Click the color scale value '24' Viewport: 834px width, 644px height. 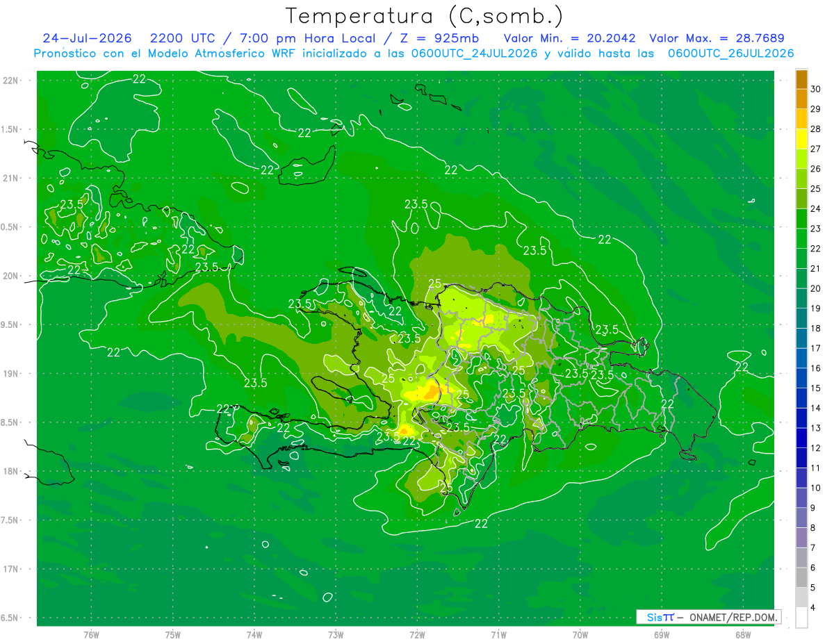(815, 209)
